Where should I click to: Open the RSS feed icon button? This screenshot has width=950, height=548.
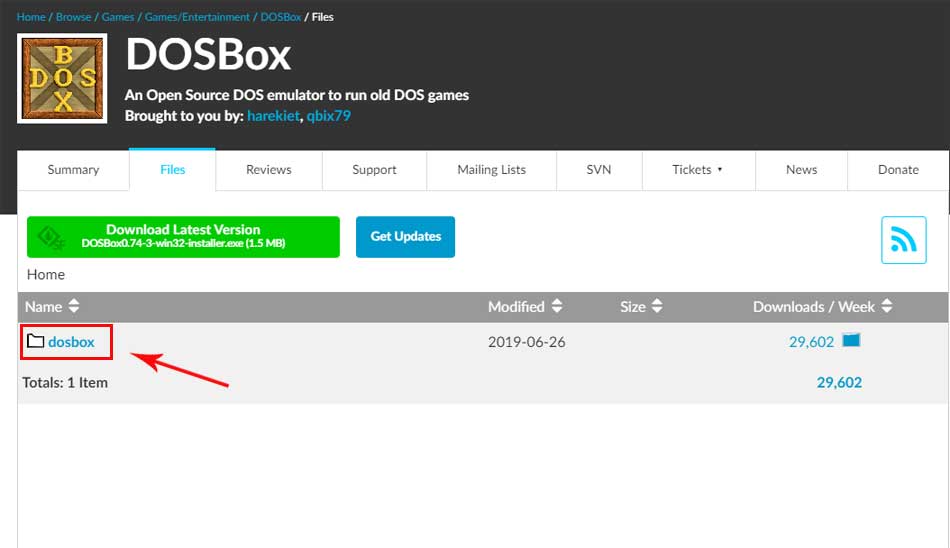[x=903, y=240]
